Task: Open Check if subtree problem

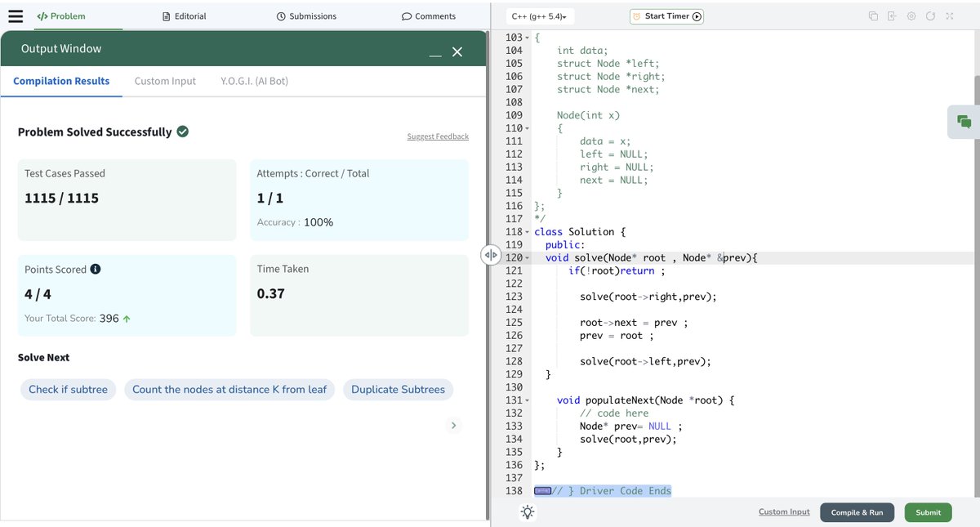Action: click(x=68, y=389)
